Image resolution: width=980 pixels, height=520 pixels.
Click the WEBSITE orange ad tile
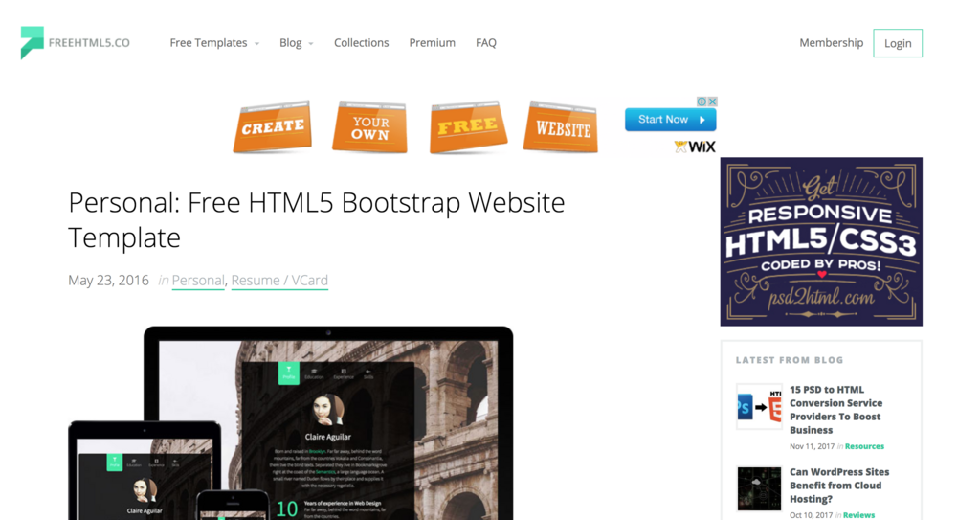click(x=561, y=127)
